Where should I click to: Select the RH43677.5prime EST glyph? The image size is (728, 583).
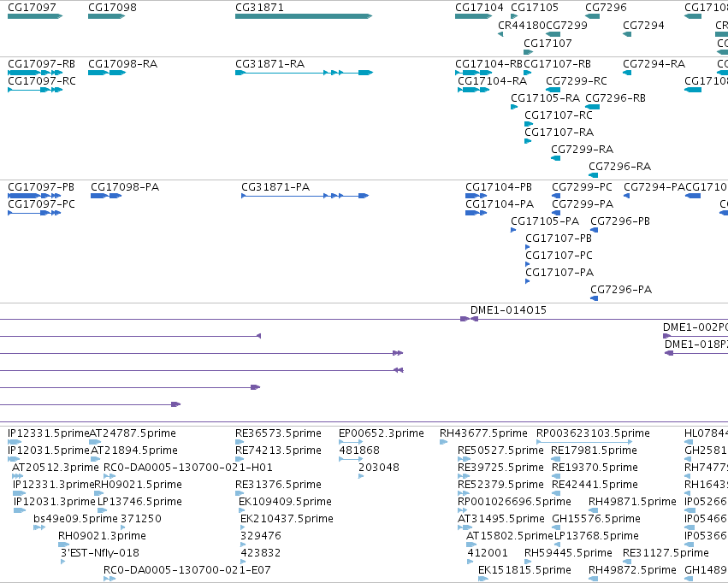tap(443, 442)
